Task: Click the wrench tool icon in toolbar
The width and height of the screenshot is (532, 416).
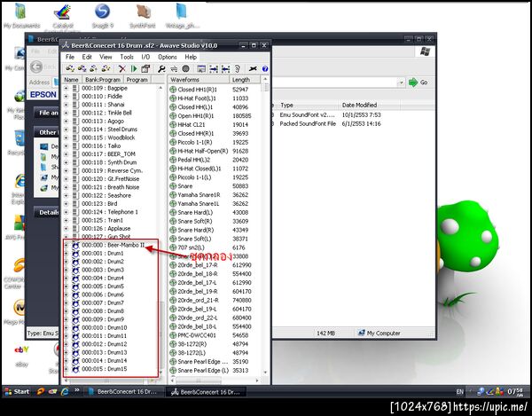Action: (161, 69)
